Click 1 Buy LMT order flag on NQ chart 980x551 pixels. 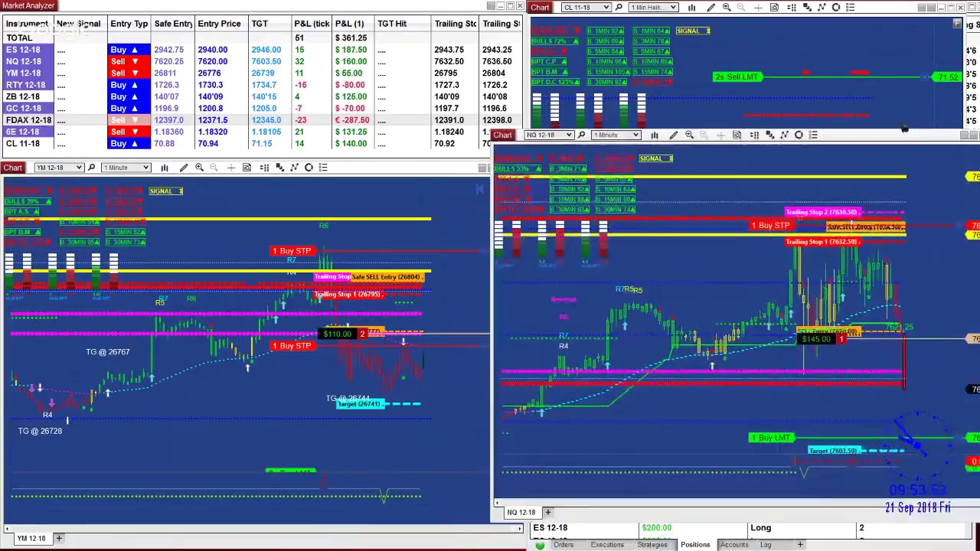(x=770, y=438)
